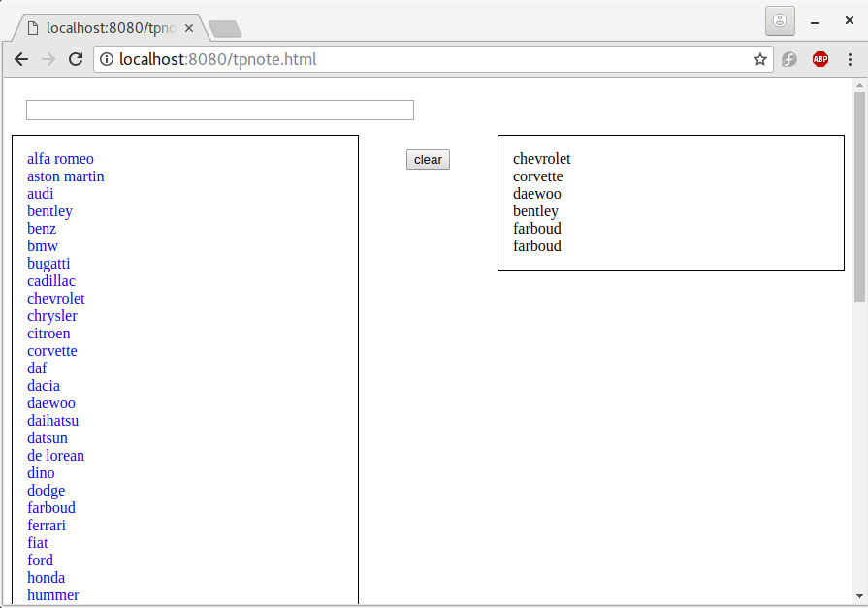The height and width of the screenshot is (608, 868).
Task: Select the daf link
Action: [37, 368]
